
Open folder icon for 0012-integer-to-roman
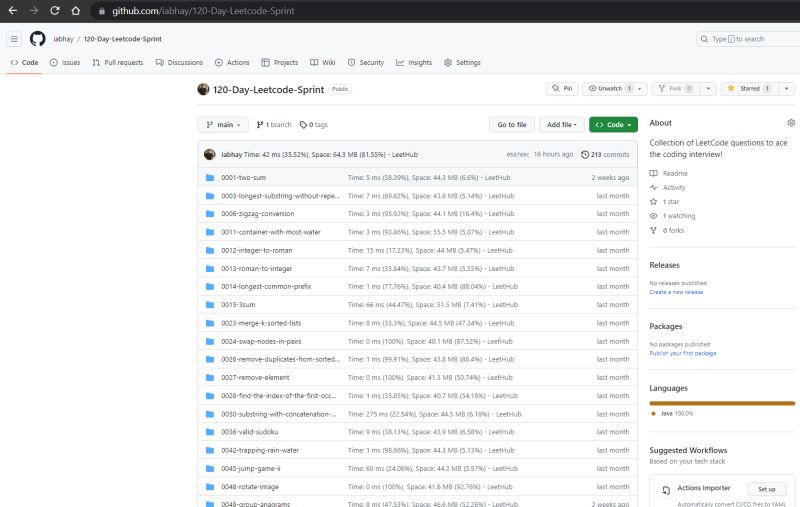210,250
